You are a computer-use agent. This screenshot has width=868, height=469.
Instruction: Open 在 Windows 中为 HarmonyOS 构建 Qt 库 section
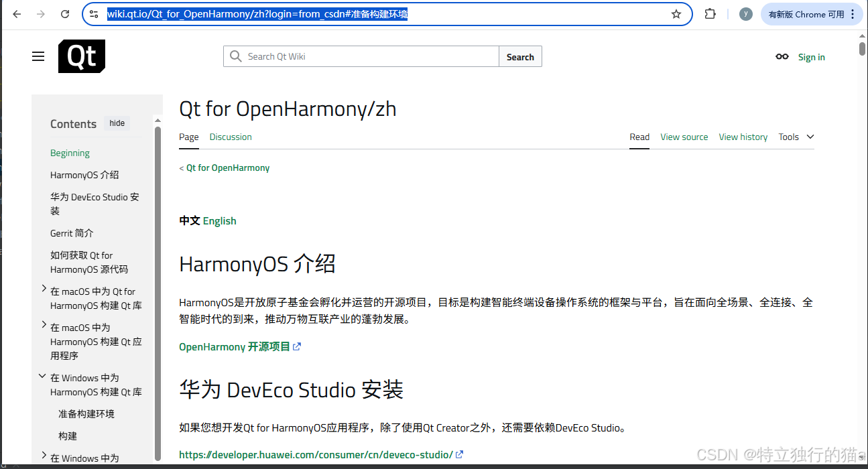[x=96, y=385]
